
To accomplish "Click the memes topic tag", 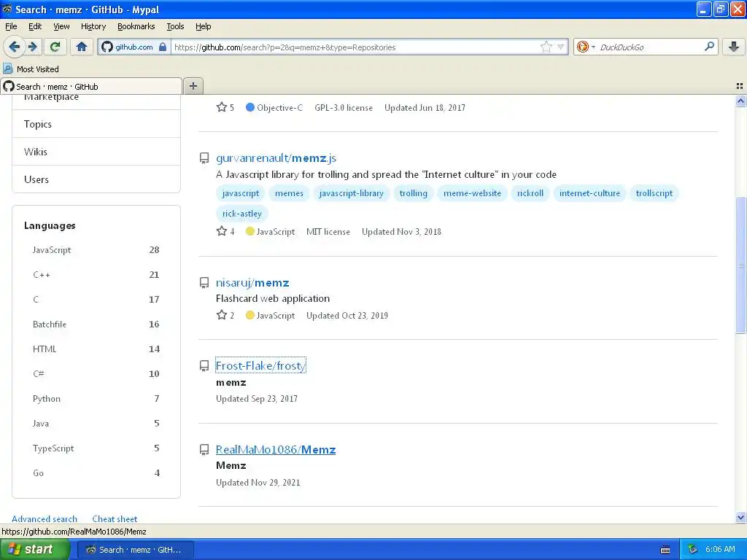I will click(x=289, y=192).
